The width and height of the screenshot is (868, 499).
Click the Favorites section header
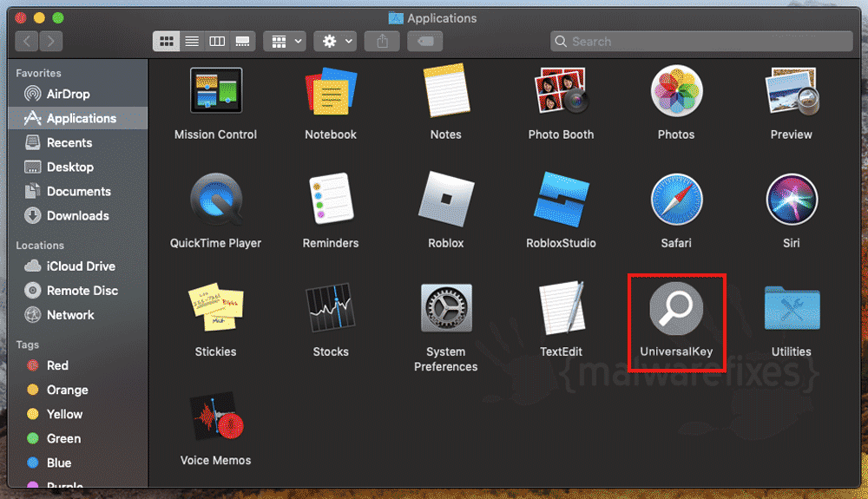(38, 73)
